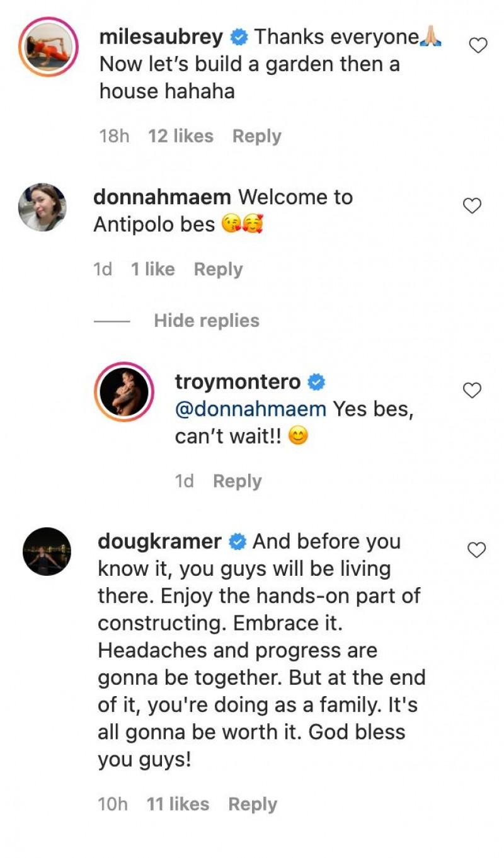Screen dimensions: 504x858
Task: Collapse thread with Hide replies
Action: click(207, 321)
